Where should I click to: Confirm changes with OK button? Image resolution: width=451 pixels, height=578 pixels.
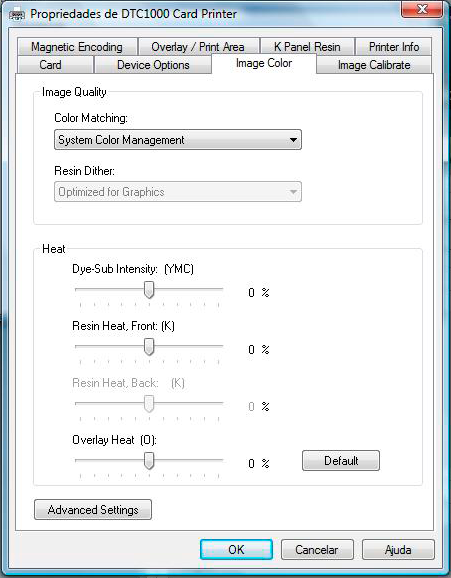point(236,550)
